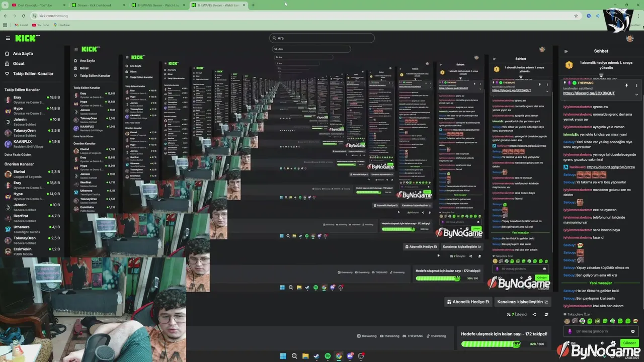Click the largest Kanalınızı kişiselleştirin button
The image size is (644, 362).
523,302
